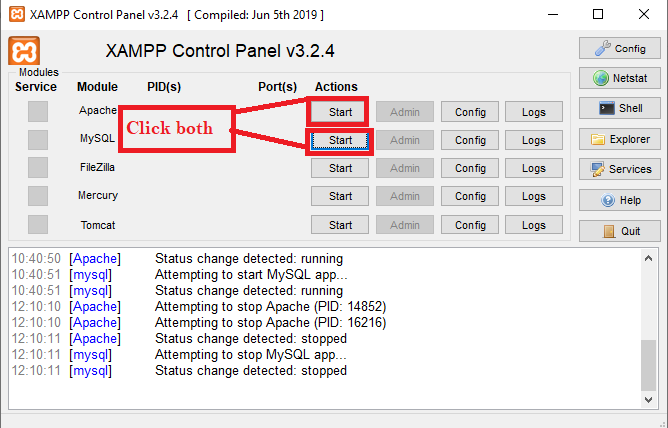Start the Tomcat module
668x428 pixels.
(340, 225)
